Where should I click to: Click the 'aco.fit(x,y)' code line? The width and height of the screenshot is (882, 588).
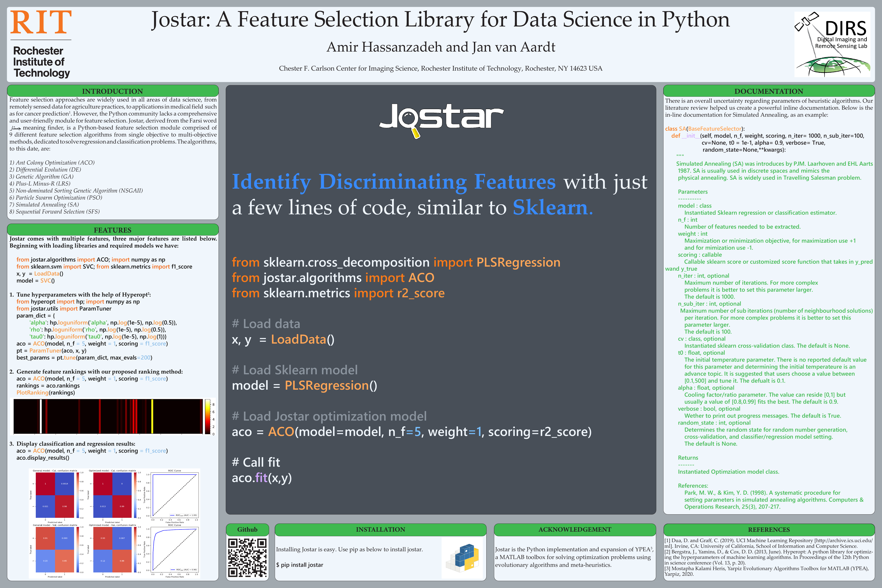[x=262, y=478]
